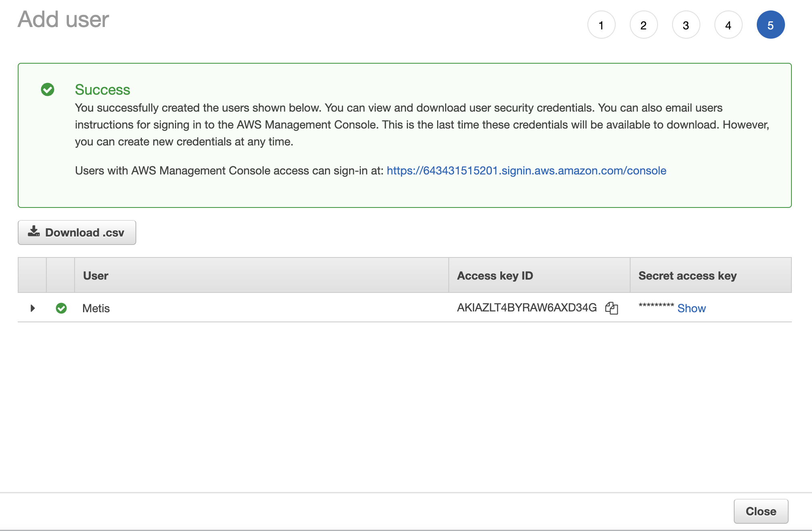This screenshot has width=812, height=531.
Task: Click the User column header
Action: [96, 276]
